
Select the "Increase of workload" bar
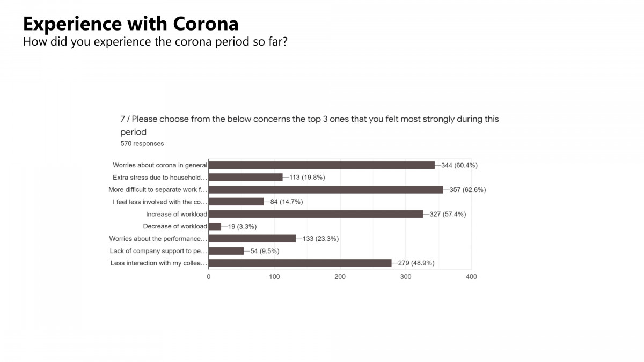[x=316, y=214]
